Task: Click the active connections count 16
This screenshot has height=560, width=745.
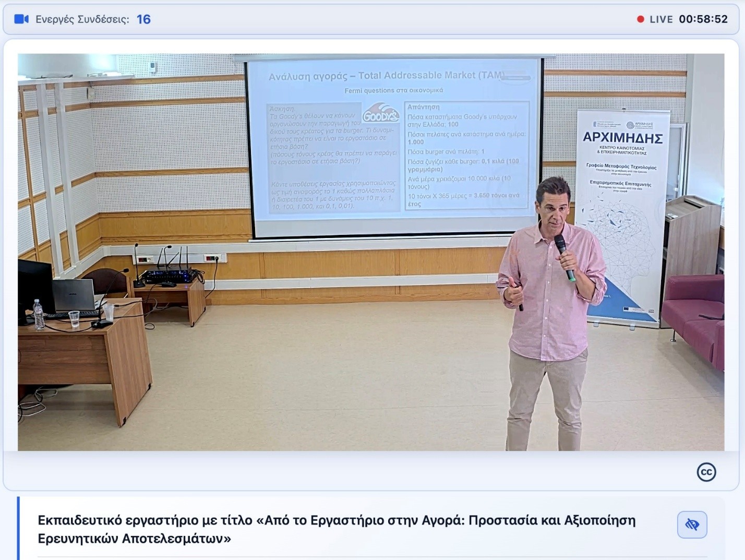Action: [x=143, y=19]
